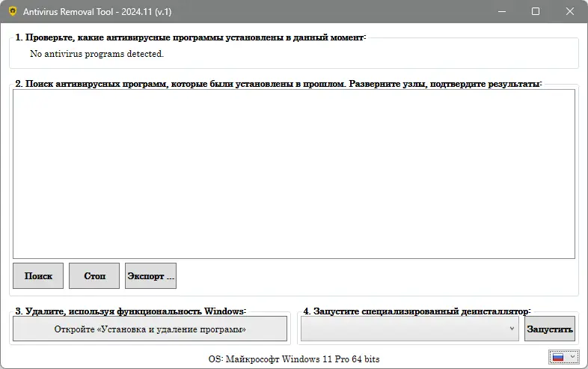Click the antivirus shield app icon
The image size is (588, 369).
[13, 11]
